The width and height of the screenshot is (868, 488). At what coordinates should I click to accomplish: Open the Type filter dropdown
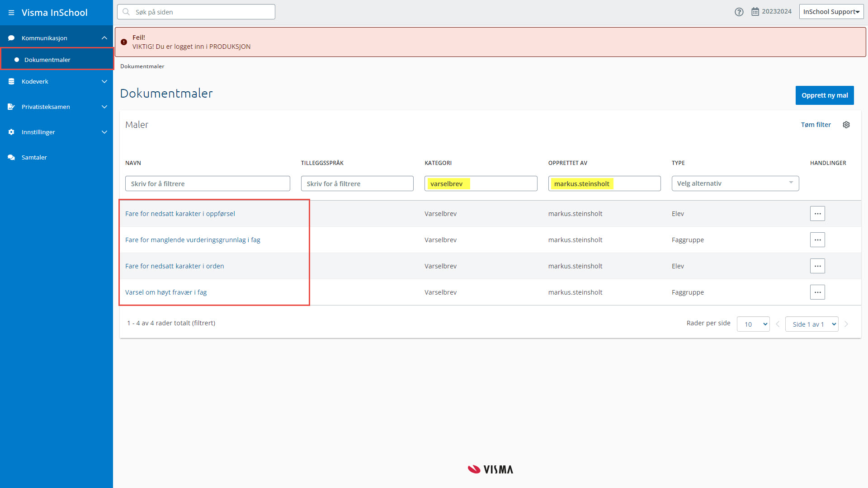click(735, 183)
